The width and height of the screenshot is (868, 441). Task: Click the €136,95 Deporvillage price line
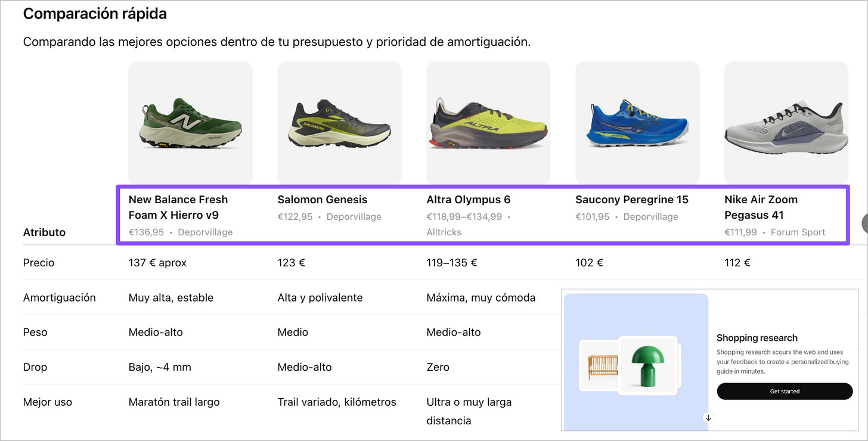pyautogui.click(x=181, y=232)
